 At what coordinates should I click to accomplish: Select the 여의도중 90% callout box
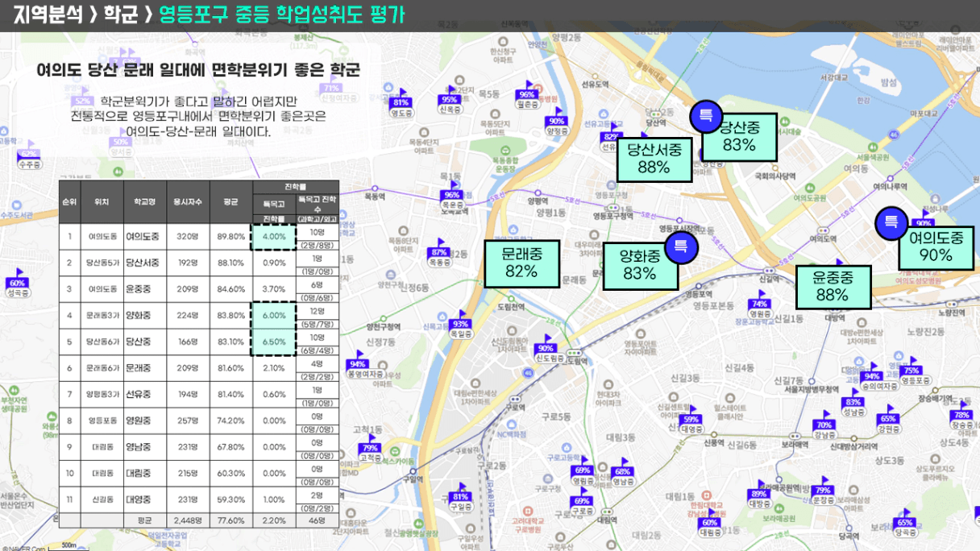[936, 246]
